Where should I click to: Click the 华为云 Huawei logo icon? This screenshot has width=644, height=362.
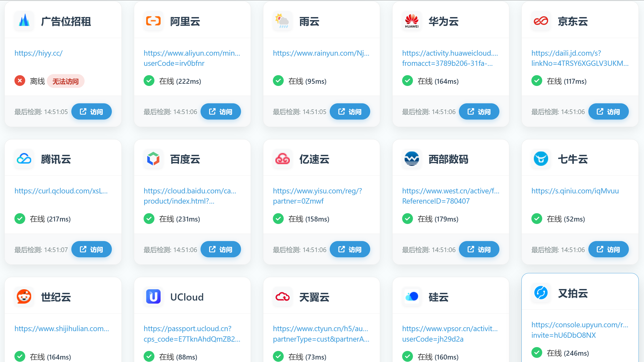point(412,21)
